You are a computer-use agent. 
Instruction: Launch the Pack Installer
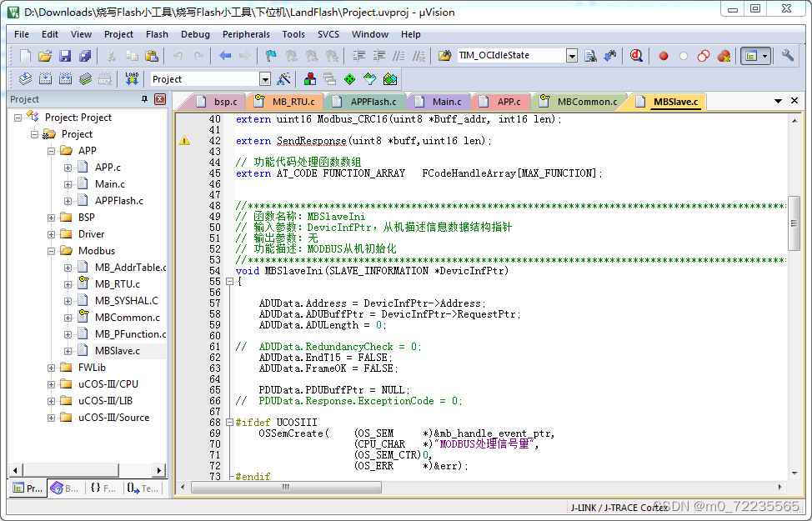tap(390, 78)
